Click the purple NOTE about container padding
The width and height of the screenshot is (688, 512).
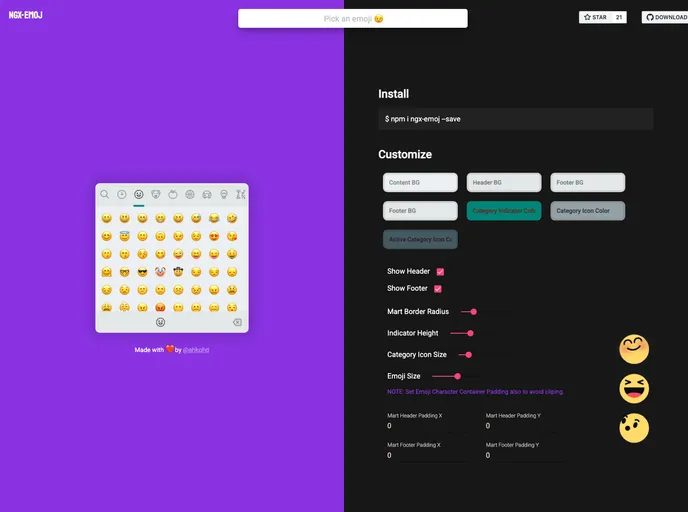(x=475, y=391)
